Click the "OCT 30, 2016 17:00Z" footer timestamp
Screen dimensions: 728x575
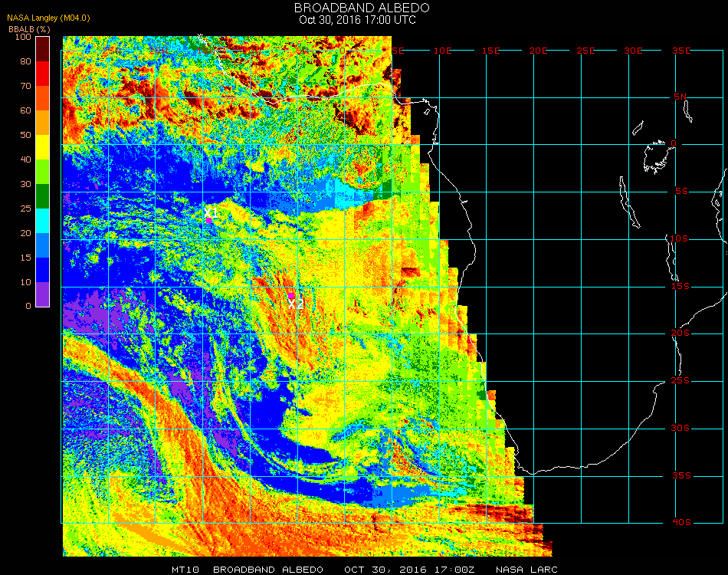pyautogui.click(x=409, y=570)
